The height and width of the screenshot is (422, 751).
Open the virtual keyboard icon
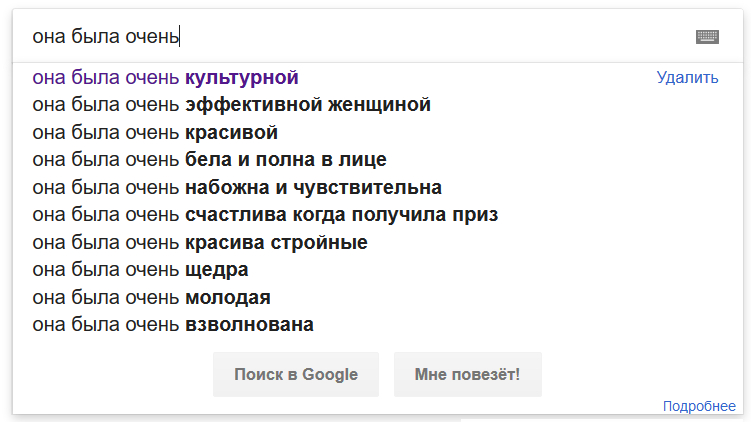click(x=707, y=37)
